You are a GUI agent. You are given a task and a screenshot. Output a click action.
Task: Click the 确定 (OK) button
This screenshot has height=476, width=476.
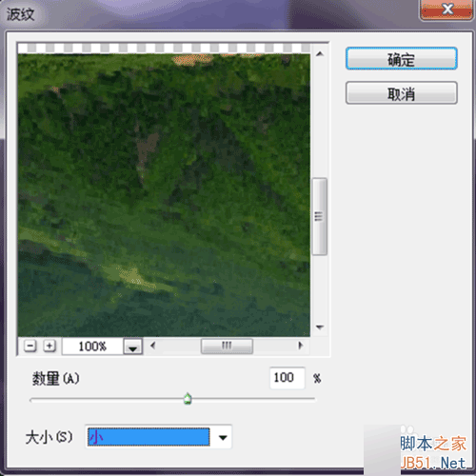[401, 59]
